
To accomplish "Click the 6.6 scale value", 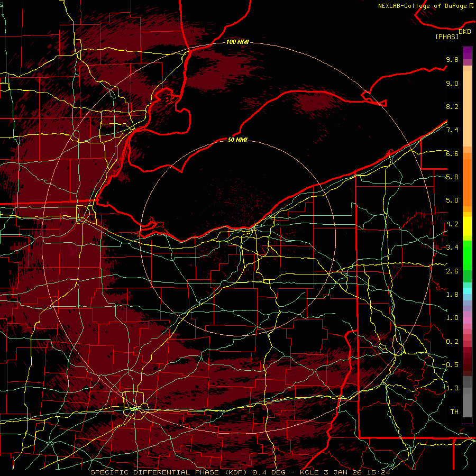I will 452,153.
